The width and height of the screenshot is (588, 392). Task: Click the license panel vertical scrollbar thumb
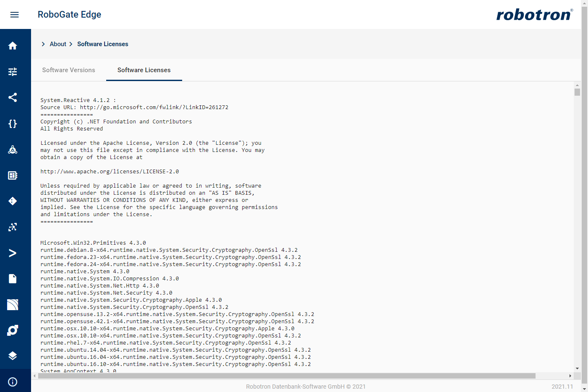tap(577, 92)
